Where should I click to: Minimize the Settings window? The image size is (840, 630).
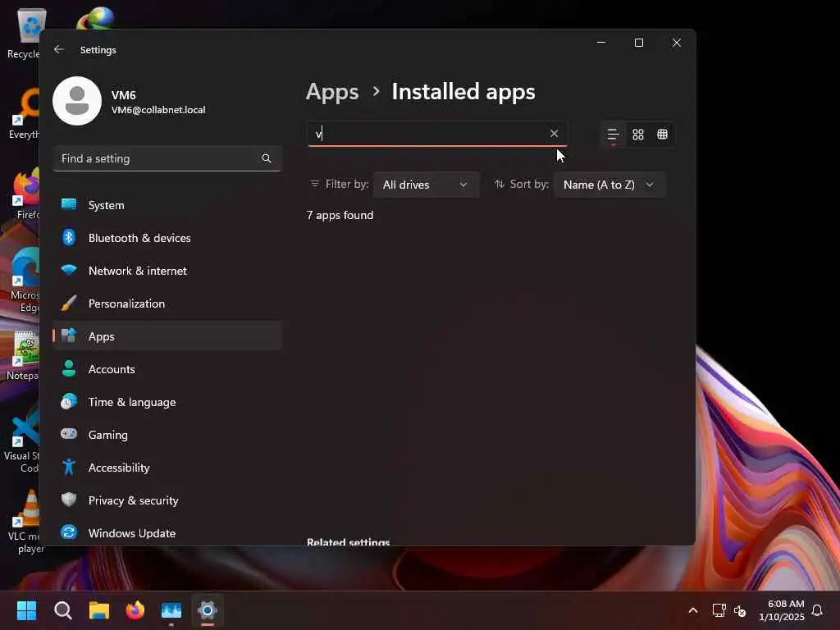(601, 43)
